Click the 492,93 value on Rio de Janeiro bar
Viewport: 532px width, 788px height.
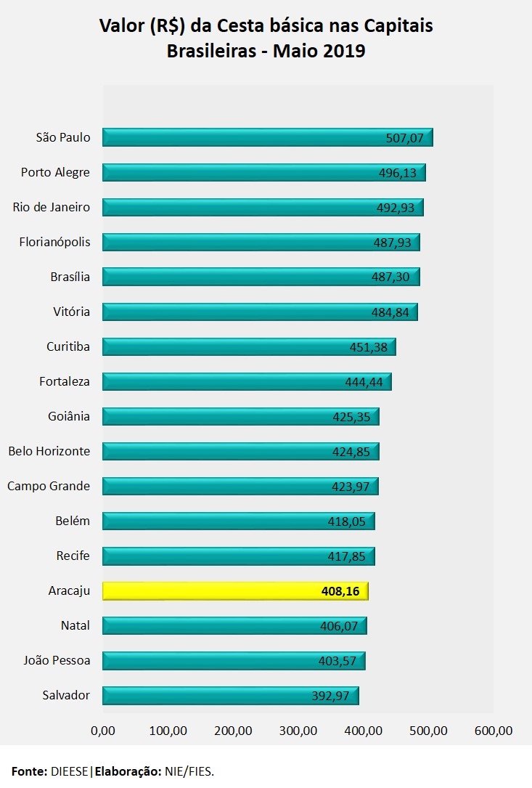(x=396, y=208)
